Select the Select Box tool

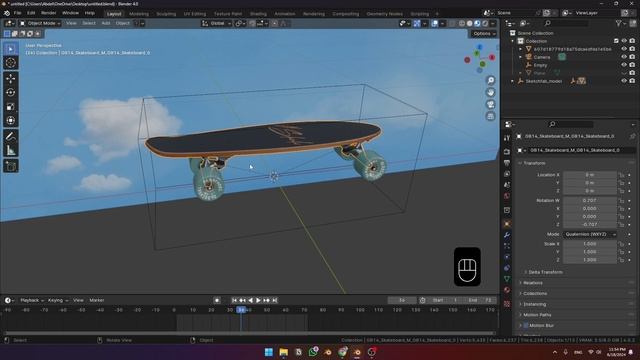point(11,49)
